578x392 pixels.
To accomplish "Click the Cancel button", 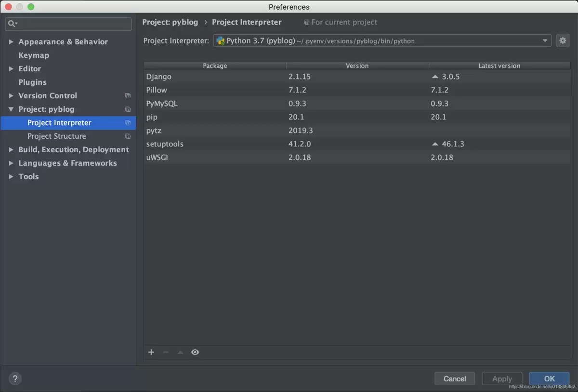I will click(x=455, y=379).
